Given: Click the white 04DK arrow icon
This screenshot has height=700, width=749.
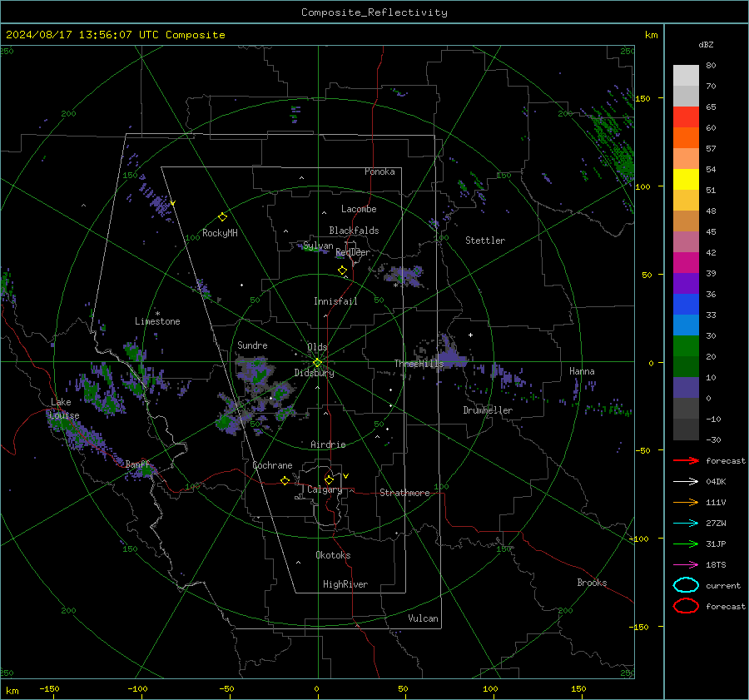Looking at the screenshot, I should 686,482.
